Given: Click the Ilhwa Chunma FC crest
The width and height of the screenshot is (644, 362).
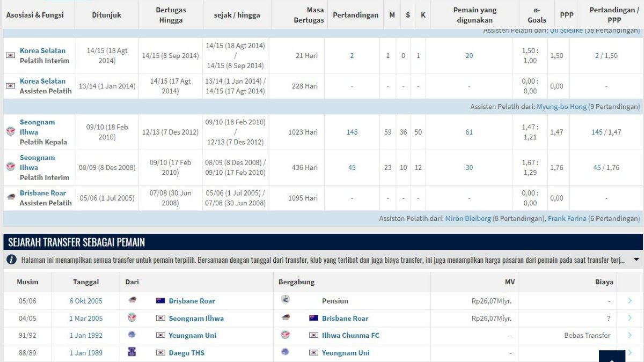Looking at the screenshot, I should pyautogui.click(x=286, y=335).
